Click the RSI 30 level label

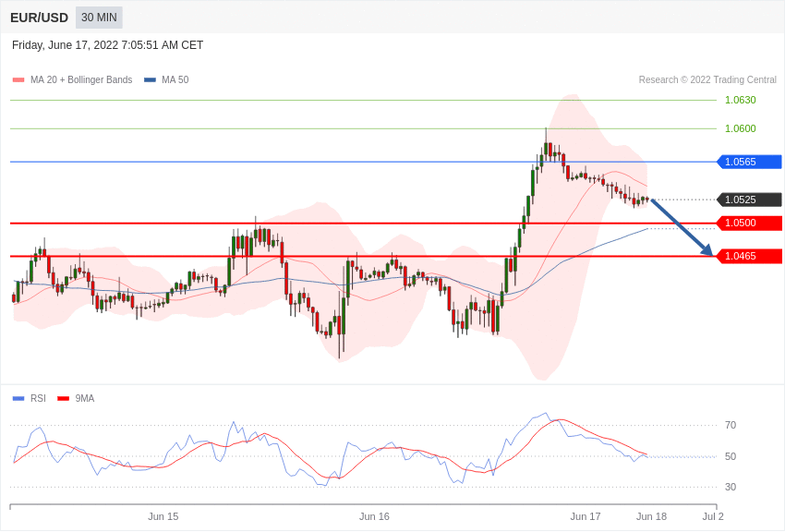point(731,487)
